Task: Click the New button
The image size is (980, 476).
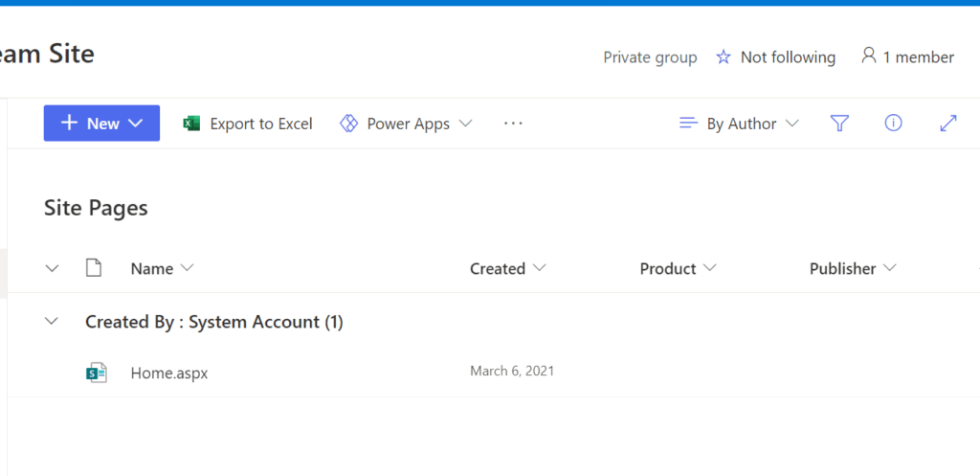Action: pos(101,124)
